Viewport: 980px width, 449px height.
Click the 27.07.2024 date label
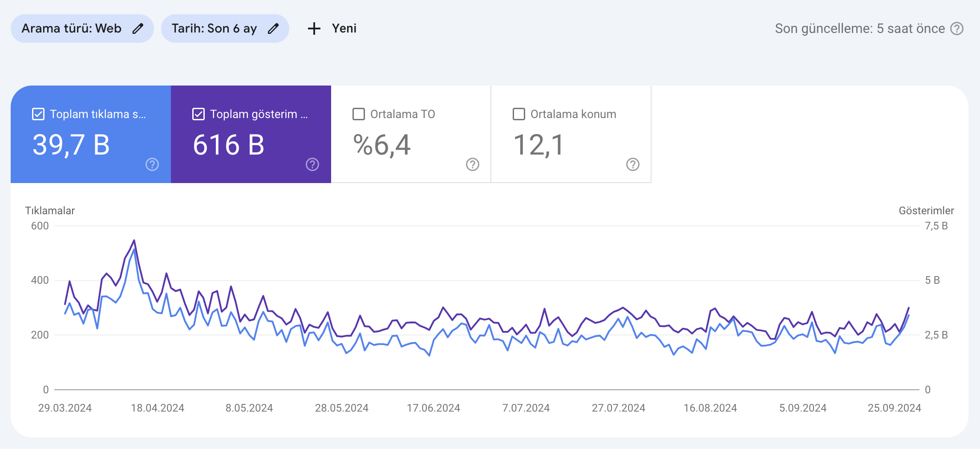[x=619, y=408]
